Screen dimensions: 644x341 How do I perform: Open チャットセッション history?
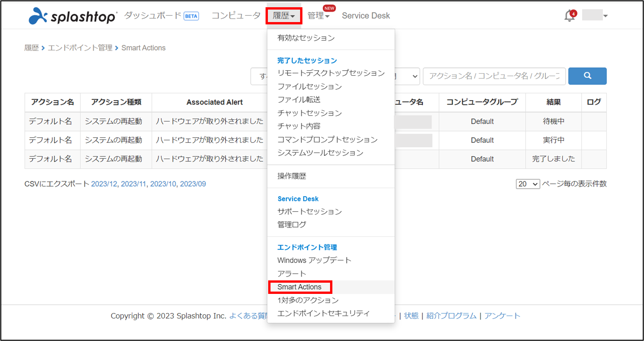point(310,113)
